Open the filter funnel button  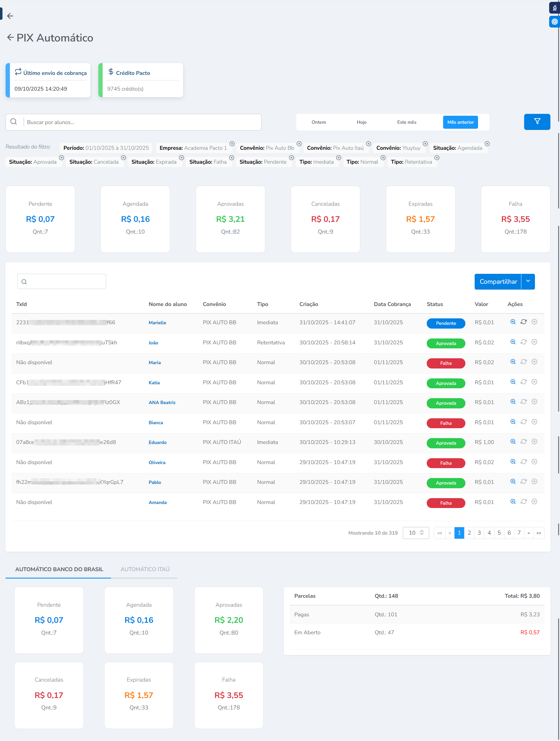(x=536, y=122)
